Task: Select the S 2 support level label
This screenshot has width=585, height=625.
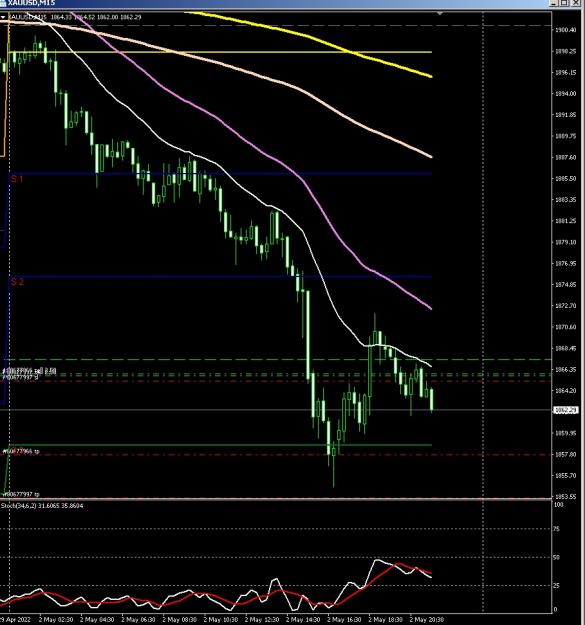Action: 17,282
